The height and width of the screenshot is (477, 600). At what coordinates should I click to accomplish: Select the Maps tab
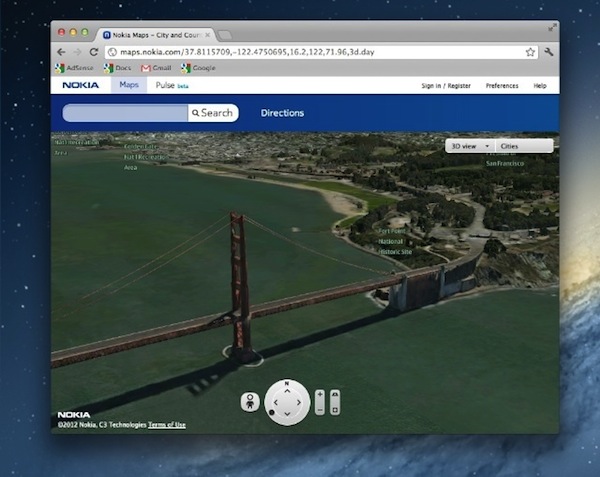(x=129, y=85)
